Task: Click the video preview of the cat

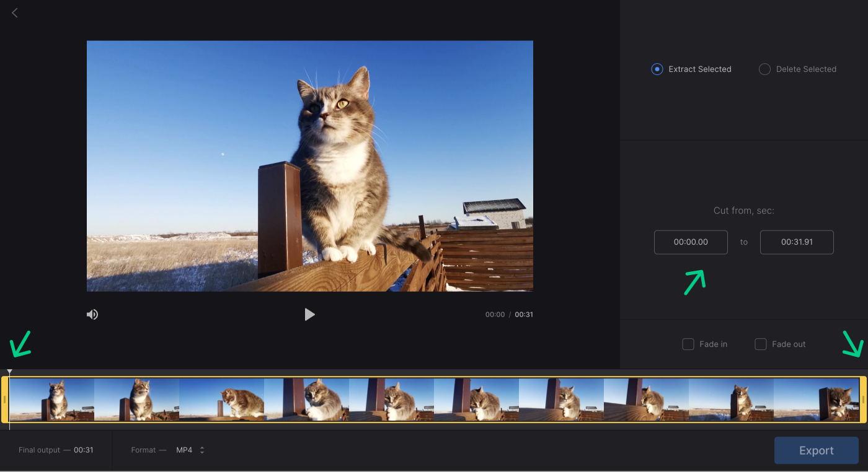Action: coord(310,166)
